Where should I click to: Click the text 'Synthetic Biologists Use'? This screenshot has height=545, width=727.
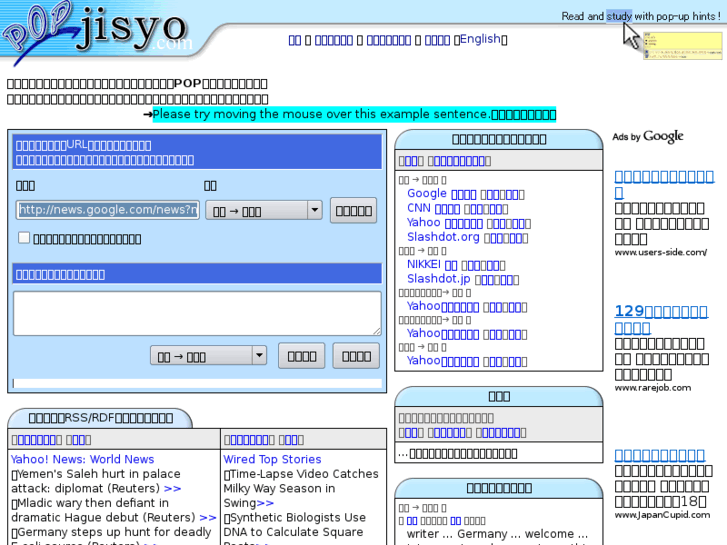[x=298, y=518]
